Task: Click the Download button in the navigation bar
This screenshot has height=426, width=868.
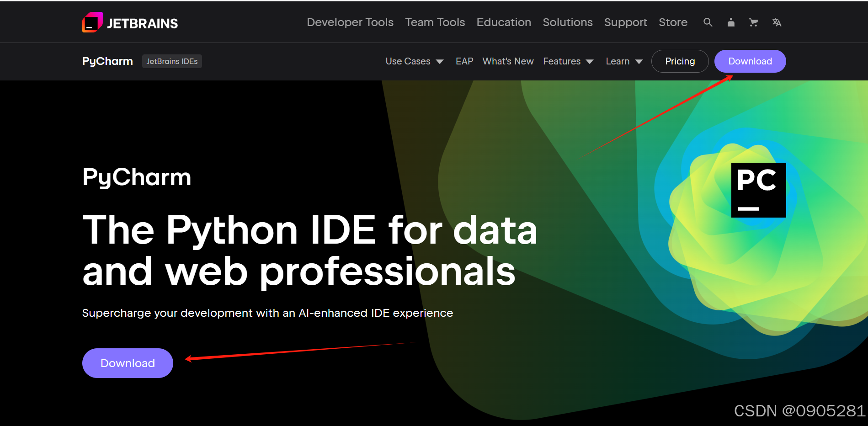Action: 750,61
